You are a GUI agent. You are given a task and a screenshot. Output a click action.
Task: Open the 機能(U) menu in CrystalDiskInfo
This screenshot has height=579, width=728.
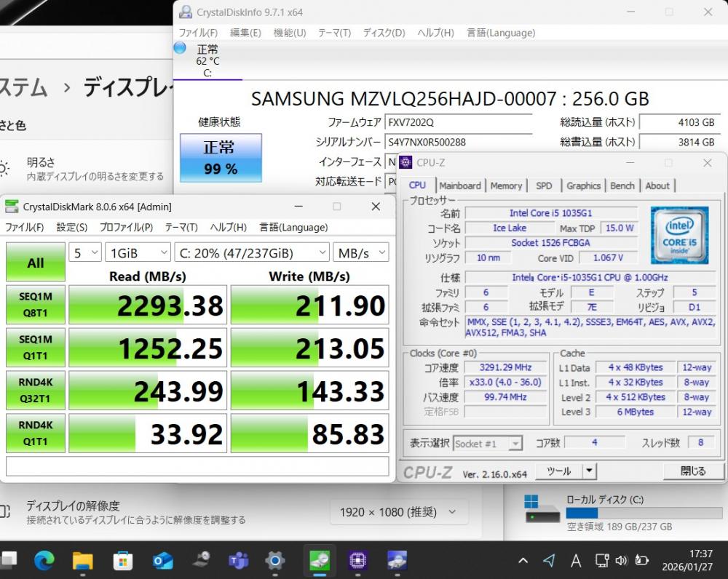[289, 33]
